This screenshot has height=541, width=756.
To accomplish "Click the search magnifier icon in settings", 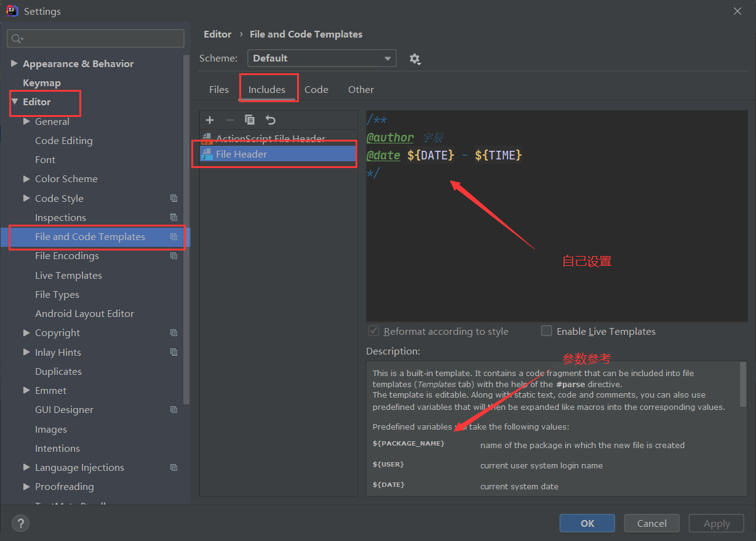I will coord(18,39).
